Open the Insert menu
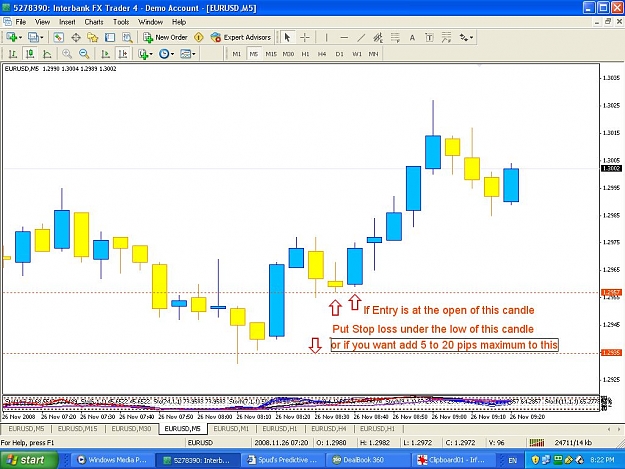625x469 pixels. coord(67,22)
